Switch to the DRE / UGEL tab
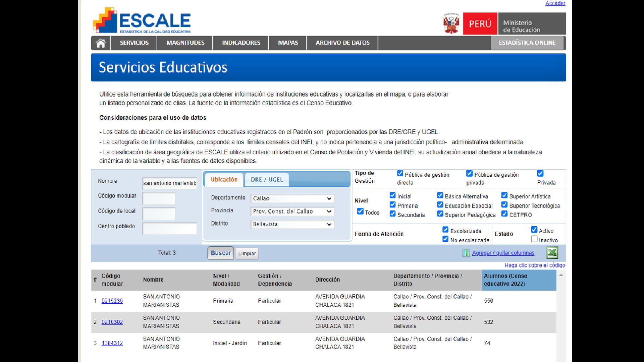The image size is (644, 362). click(x=267, y=180)
